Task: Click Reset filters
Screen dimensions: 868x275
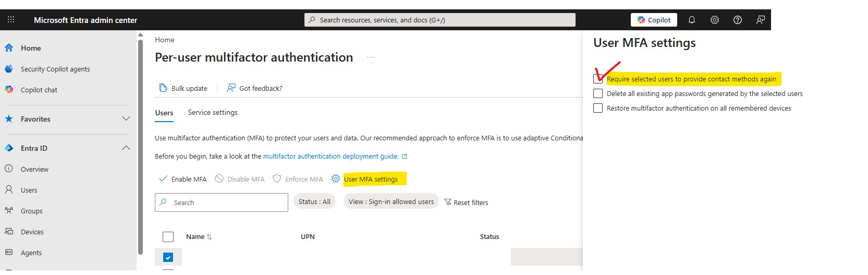Action: click(466, 202)
